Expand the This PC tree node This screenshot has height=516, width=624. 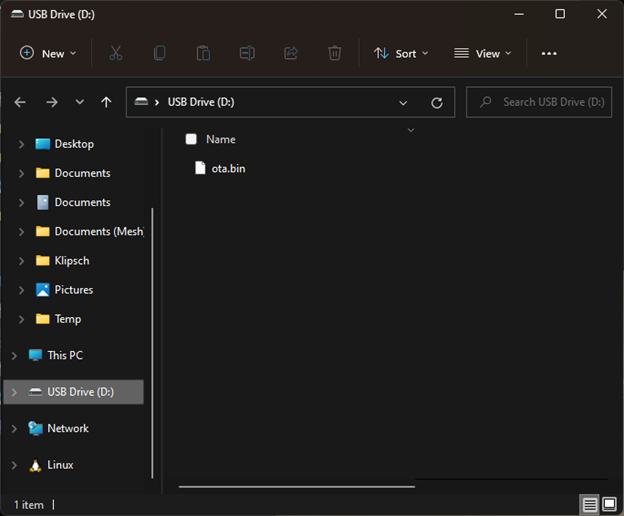click(14, 356)
